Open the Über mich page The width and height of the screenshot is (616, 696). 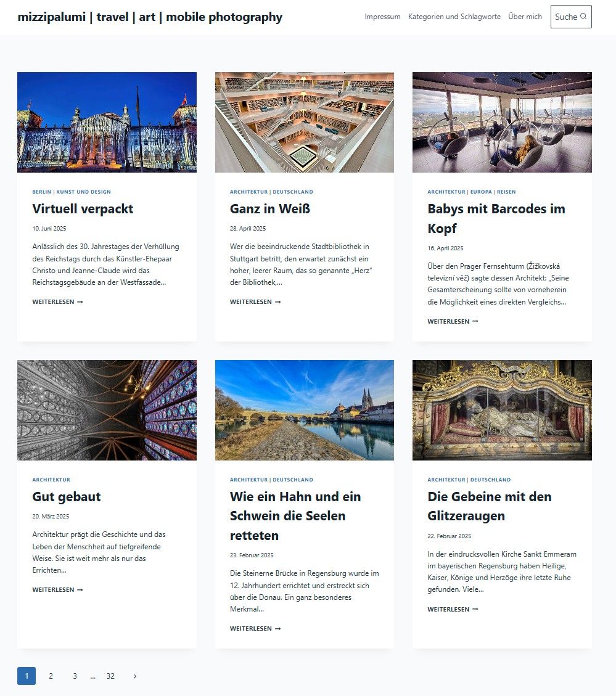pyautogui.click(x=525, y=17)
